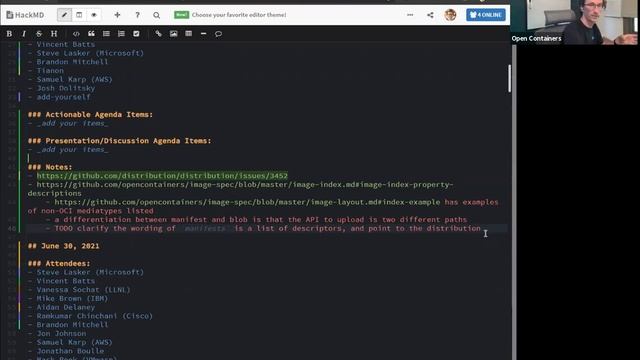The image size is (640, 360).
Task: Insert a numbered list
Action: click(x=121, y=34)
